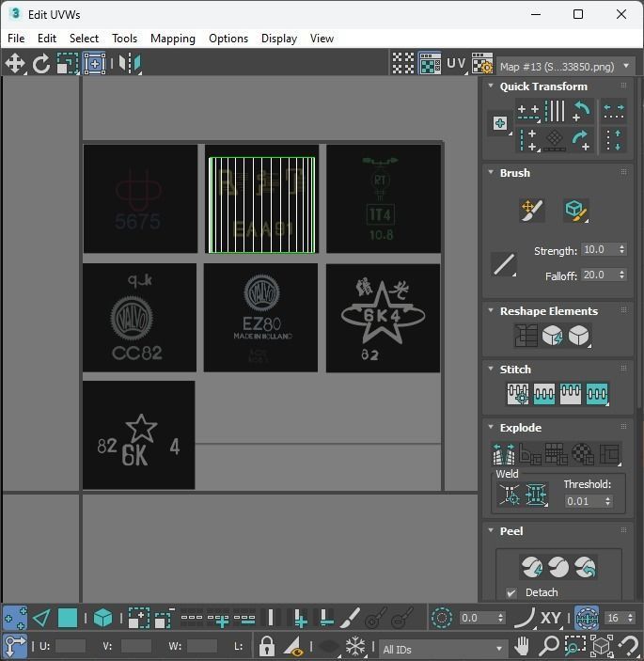Click the Relax Until Flat icon
644x661 pixels.
pyautogui.click(x=553, y=336)
